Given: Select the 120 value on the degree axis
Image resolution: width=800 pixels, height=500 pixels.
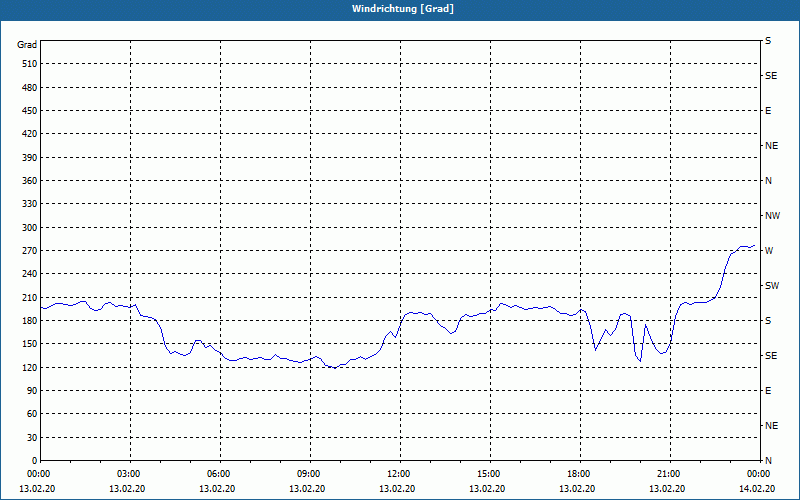Looking at the screenshot, I should point(30,367).
